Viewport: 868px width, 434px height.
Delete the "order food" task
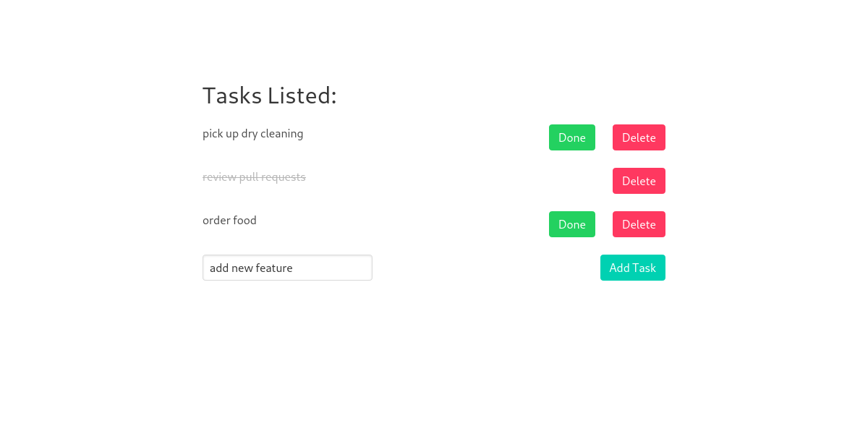639,224
